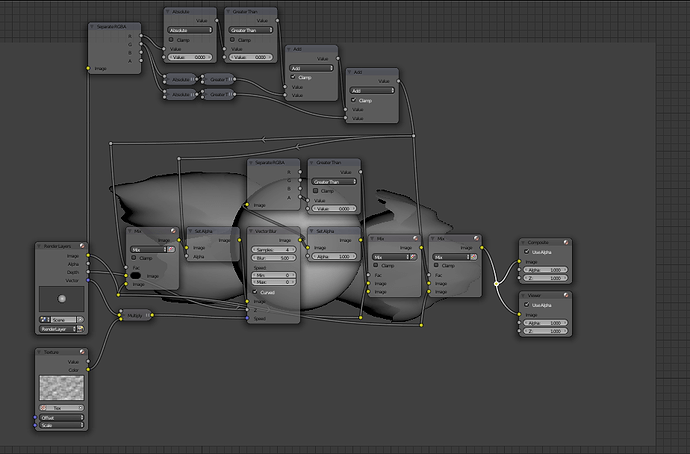This screenshot has height=454, width=690.
Task: Click the black color swatch in Mix node
Action: (136, 276)
